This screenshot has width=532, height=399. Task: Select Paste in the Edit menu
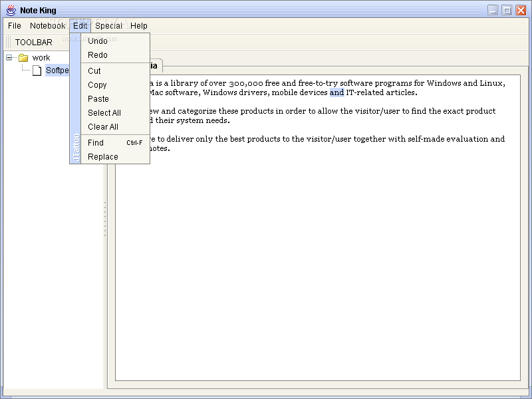[115, 98]
